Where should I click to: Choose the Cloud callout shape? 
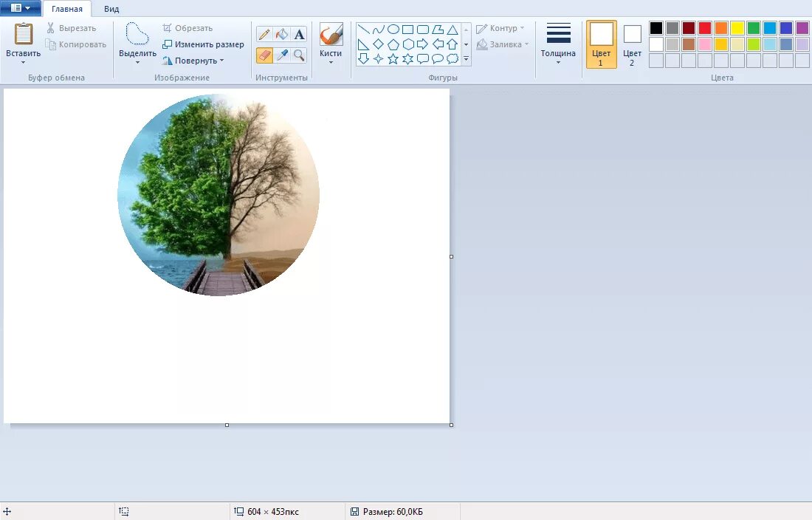coord(453,59)
